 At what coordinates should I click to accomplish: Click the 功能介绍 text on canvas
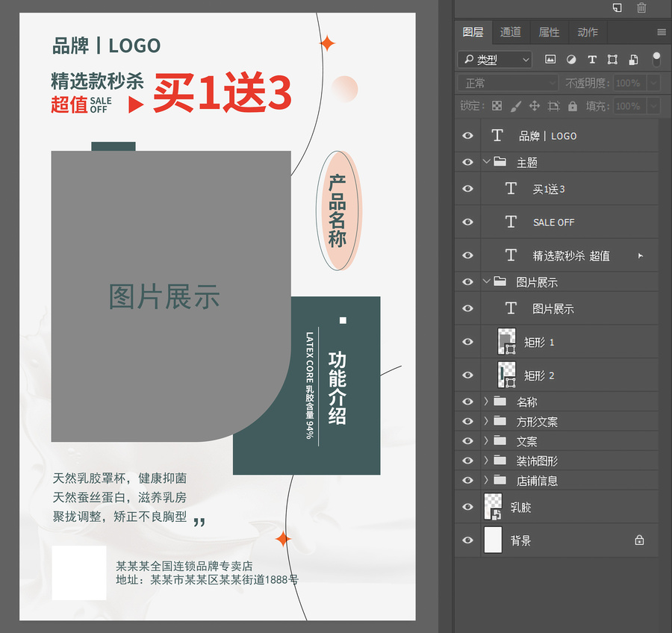[337, 387]
